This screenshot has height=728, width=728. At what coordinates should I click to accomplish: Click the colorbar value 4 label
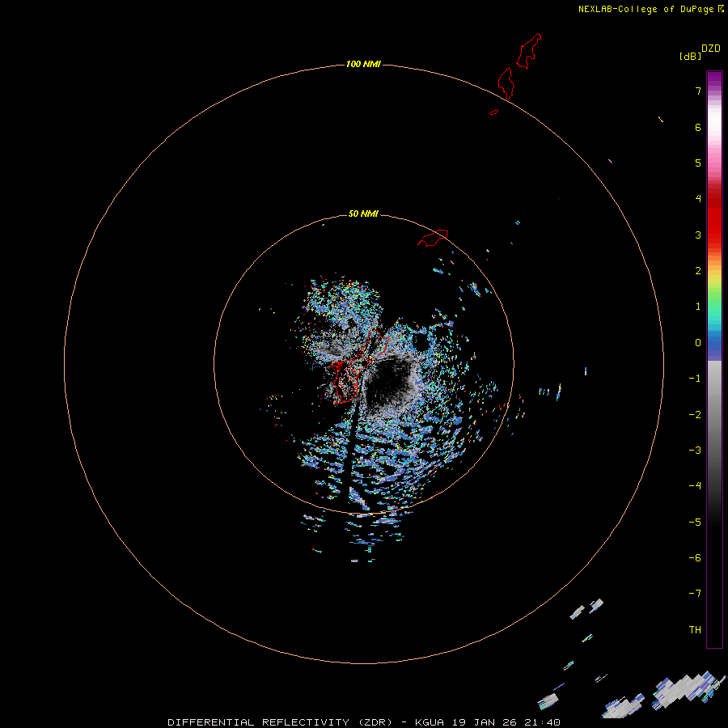tap(698, 199)
